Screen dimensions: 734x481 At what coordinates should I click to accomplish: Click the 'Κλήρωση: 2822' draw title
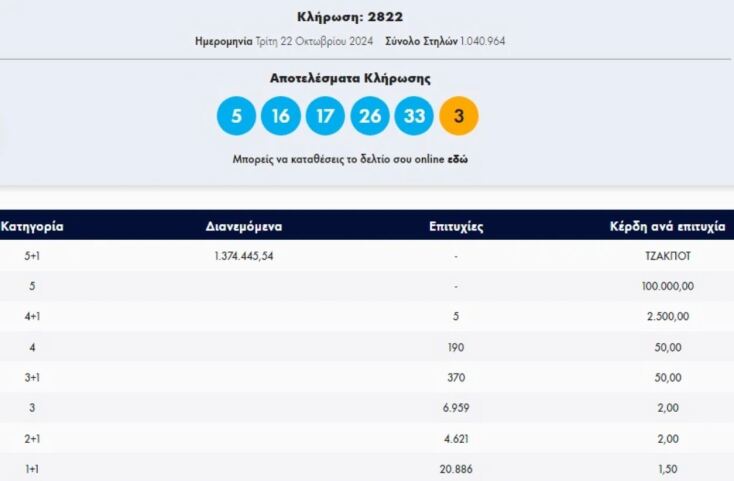pyautogui.click(x=350, y=16)
